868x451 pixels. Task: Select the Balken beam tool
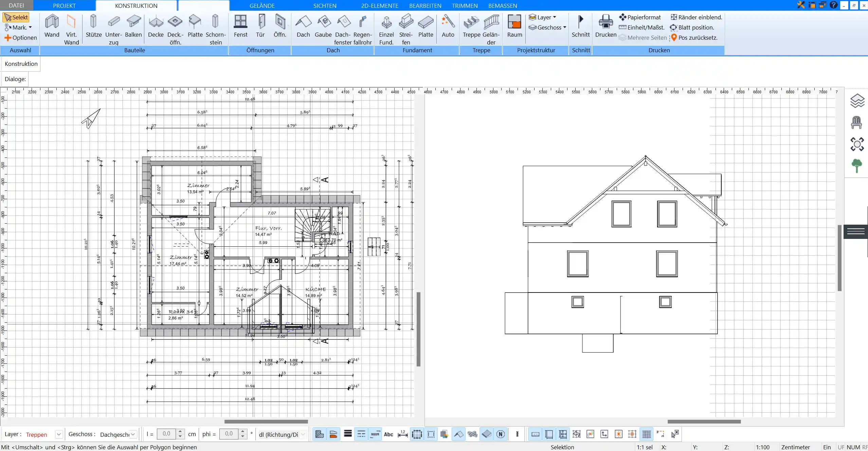point(133,26)
